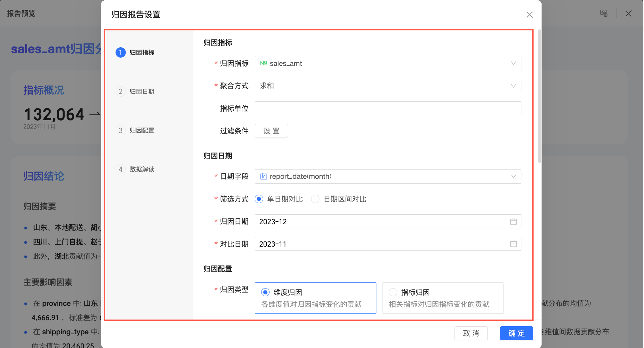Click the 设置 filter condition button
The image size is (644, 348).
pos(271,131)
